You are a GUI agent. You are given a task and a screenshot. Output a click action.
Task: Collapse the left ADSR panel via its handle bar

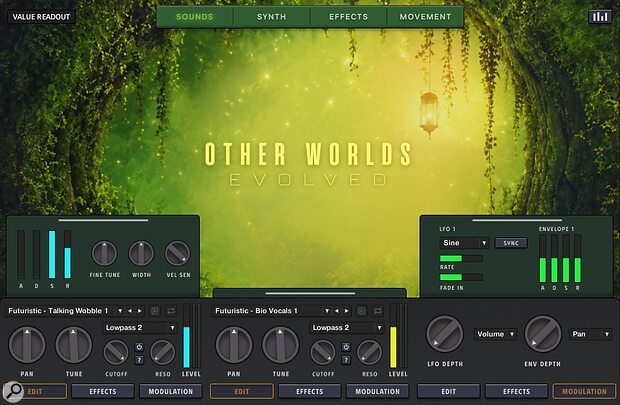click(x=103, y=220)
